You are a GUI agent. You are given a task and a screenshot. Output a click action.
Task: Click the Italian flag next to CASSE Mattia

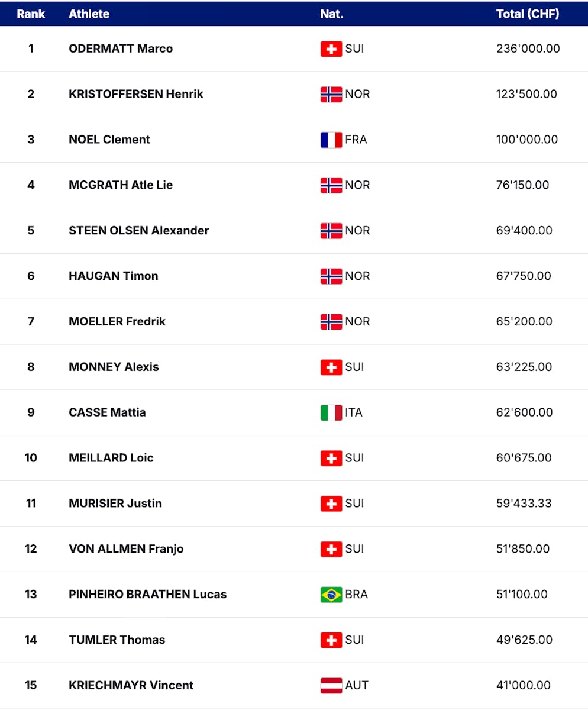tap(331, 412)
